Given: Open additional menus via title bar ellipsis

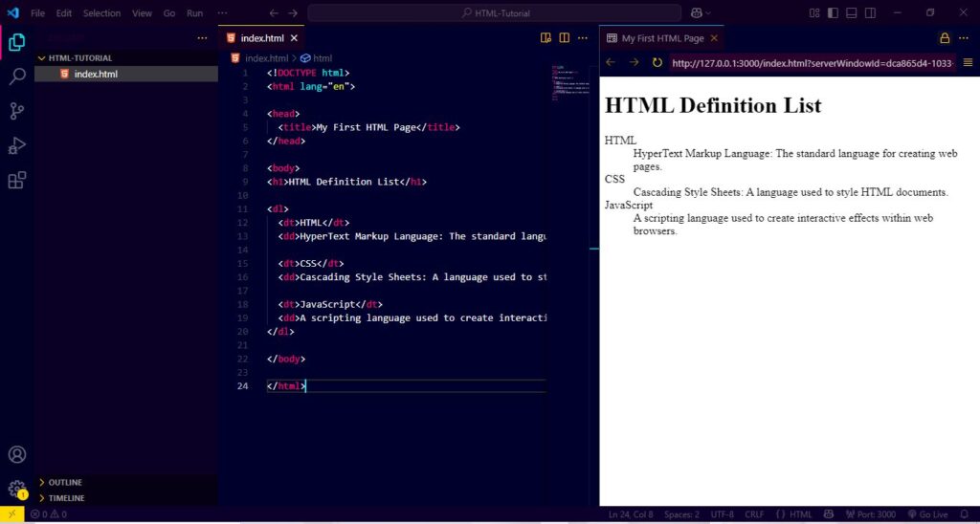Looking at the screenshot, I should click(222, 12).
